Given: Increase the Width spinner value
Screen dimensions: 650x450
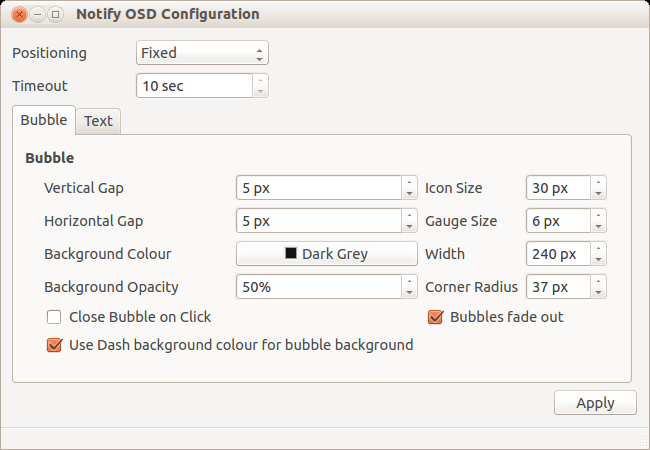Looking at the screenshot, I should tap(598, 249).
